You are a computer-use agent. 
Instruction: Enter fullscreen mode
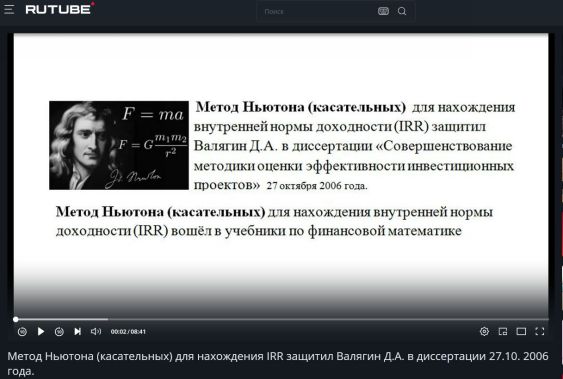coord(540,331)
